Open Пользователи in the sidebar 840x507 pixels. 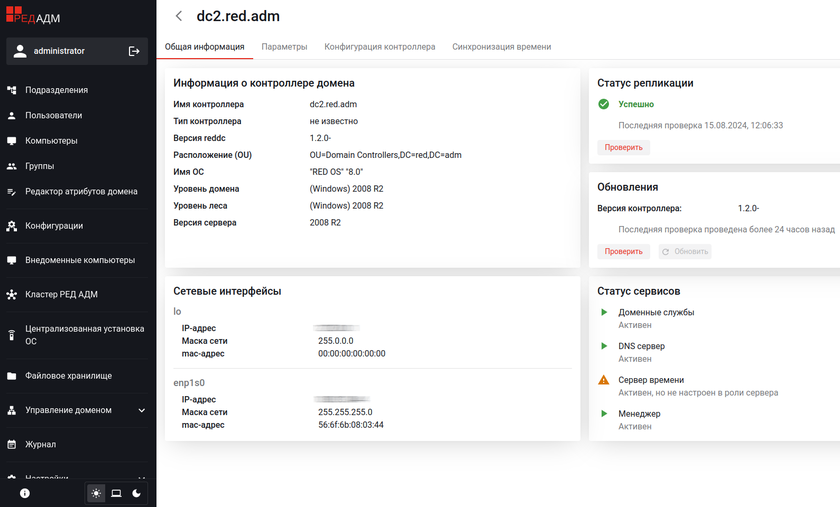click(x=54, y=115)
